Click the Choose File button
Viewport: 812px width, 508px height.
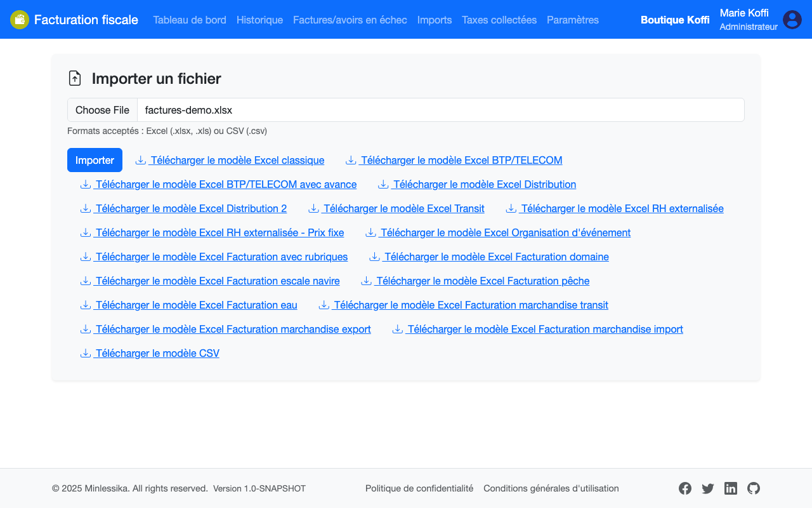pyautogui.click(x=102, y=110)
